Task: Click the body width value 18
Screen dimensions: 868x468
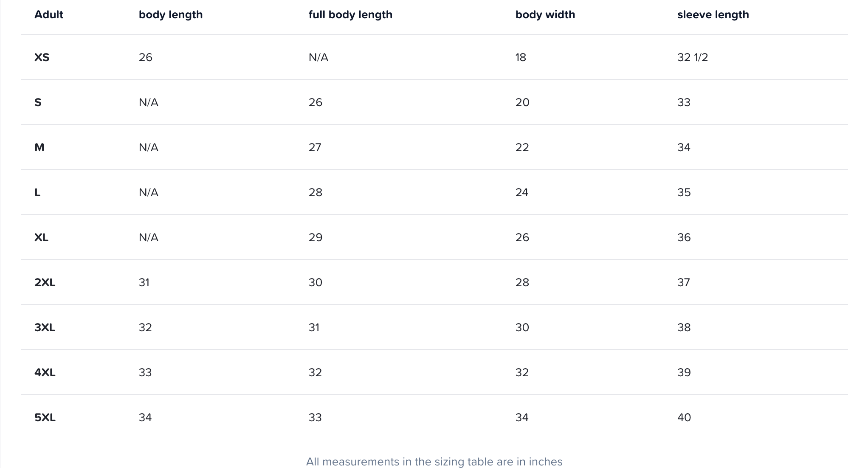Action: point(521,57)
